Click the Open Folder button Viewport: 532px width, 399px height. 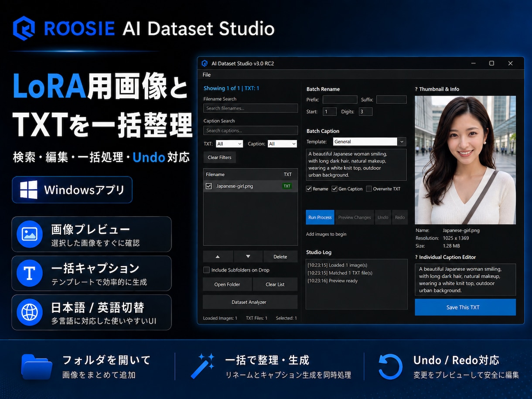pos(227,284)
